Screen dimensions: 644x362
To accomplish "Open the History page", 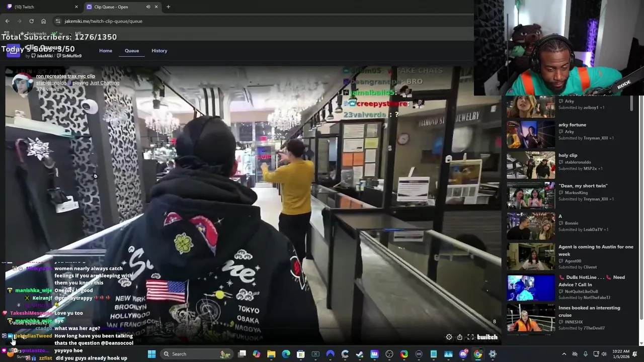I will 159,51.
